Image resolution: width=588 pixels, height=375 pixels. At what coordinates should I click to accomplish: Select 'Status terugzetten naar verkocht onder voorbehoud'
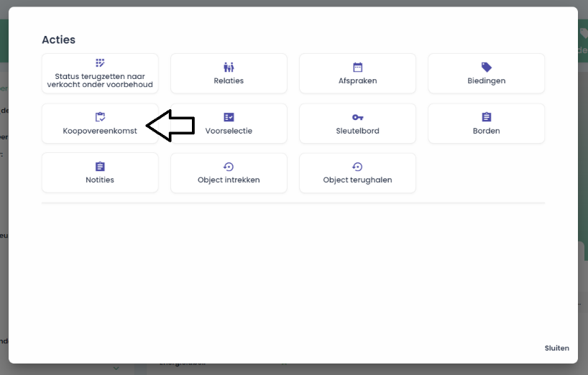coord(100,80)
